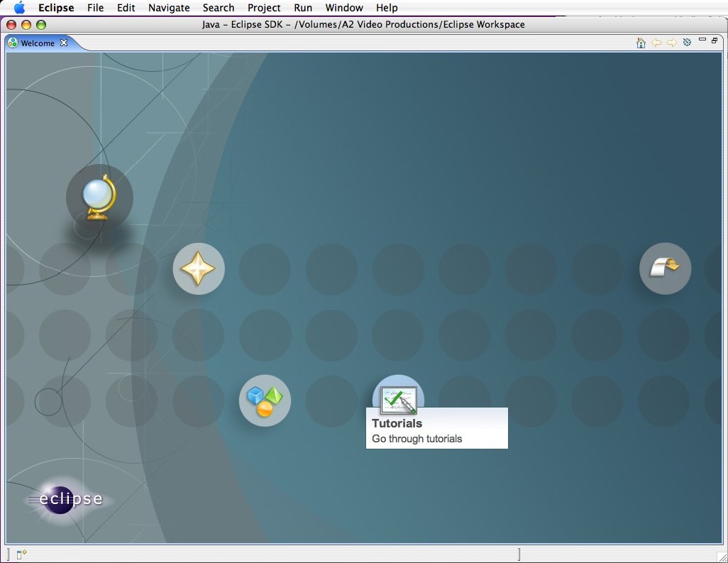Click the Fast View icon in status bar

click(21, 554)
